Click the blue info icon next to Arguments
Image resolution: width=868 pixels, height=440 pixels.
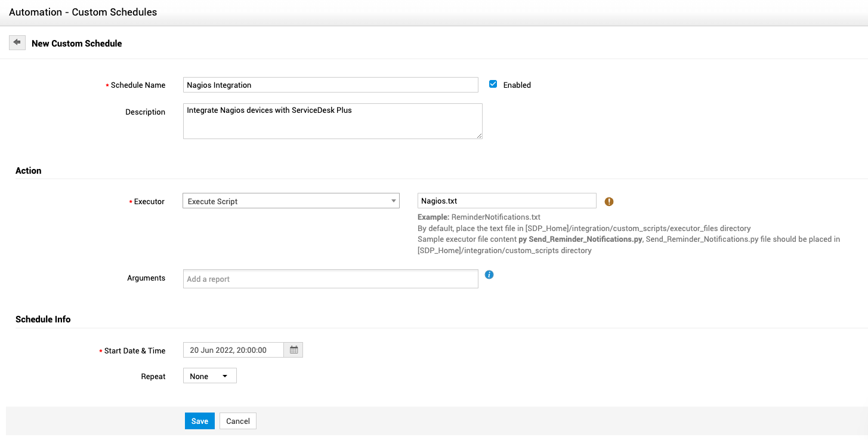tap(489, 275)
